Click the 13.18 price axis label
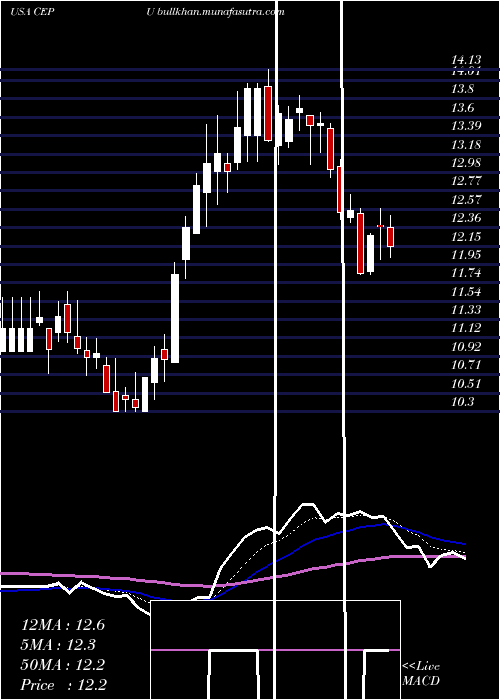 pos(466,145)
